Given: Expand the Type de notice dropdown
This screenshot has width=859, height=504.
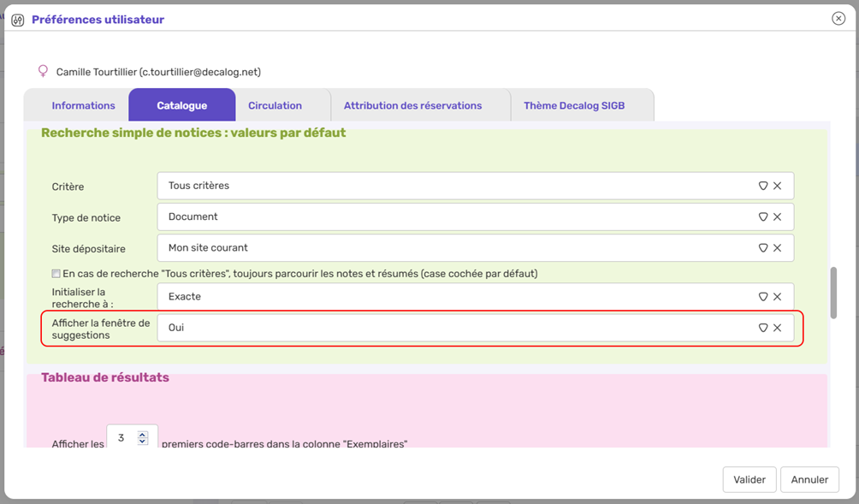Looking at the screenshot, I should 762,217.
